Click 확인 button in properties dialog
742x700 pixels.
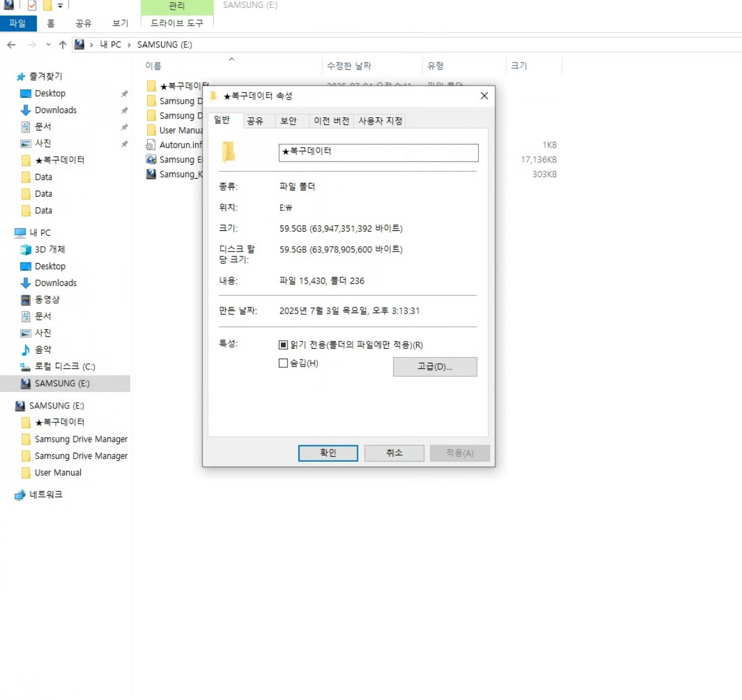tap(328, 453)
